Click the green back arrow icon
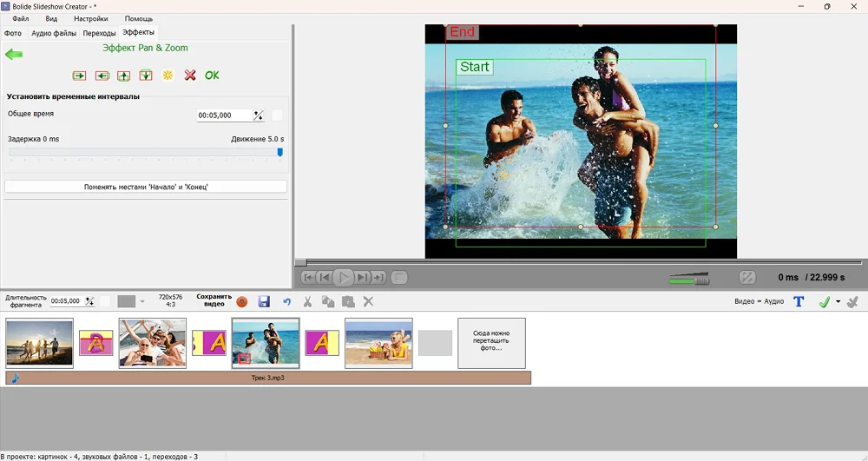 13,55
